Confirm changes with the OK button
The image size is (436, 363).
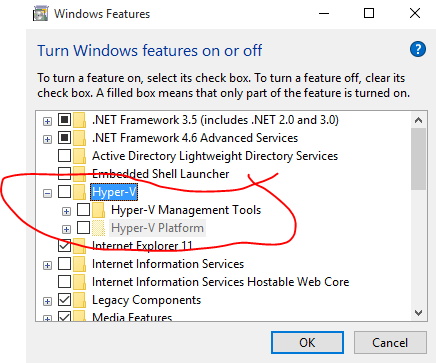307,342
